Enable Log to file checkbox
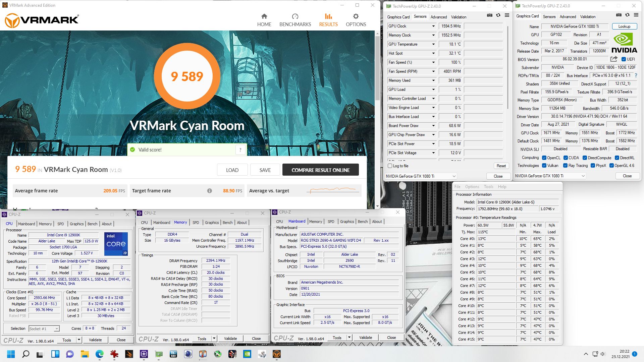The height and width of the screenshot is (362, 644). pos(390,166)
